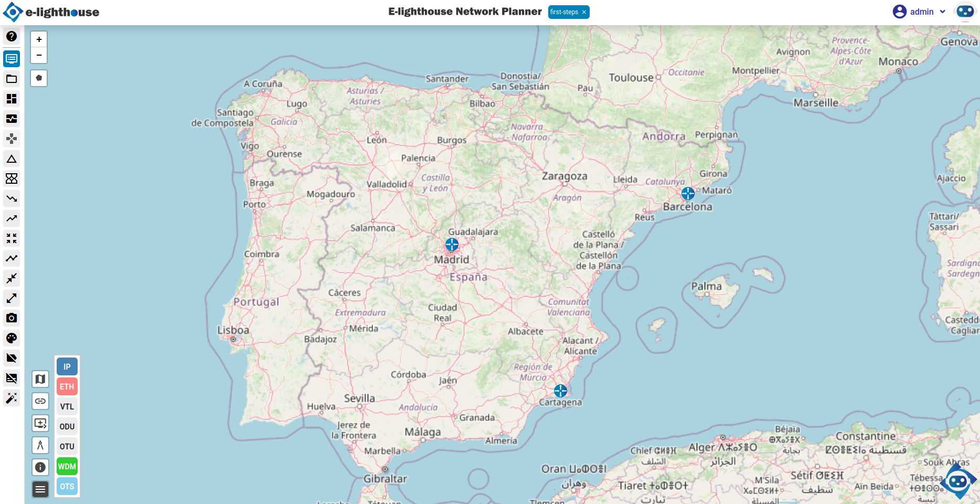The width and height of the screenshot is (980, 504).
Task: Select the link creation tool
Action: (40, 401)
